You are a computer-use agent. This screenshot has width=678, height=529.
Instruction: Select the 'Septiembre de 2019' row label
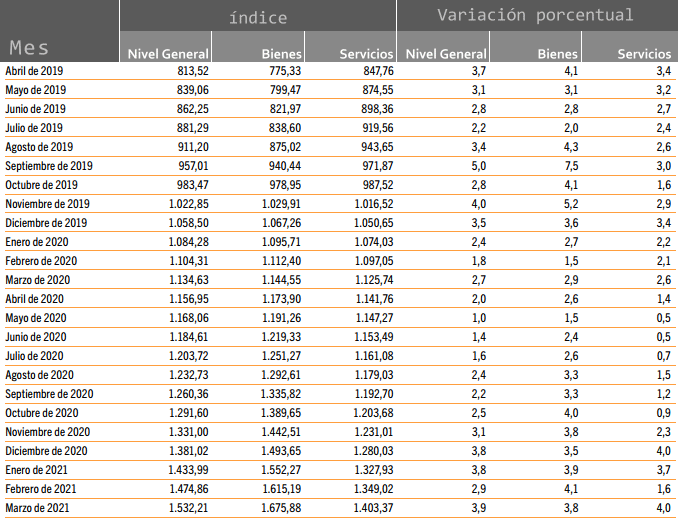(x=49, y=165)
